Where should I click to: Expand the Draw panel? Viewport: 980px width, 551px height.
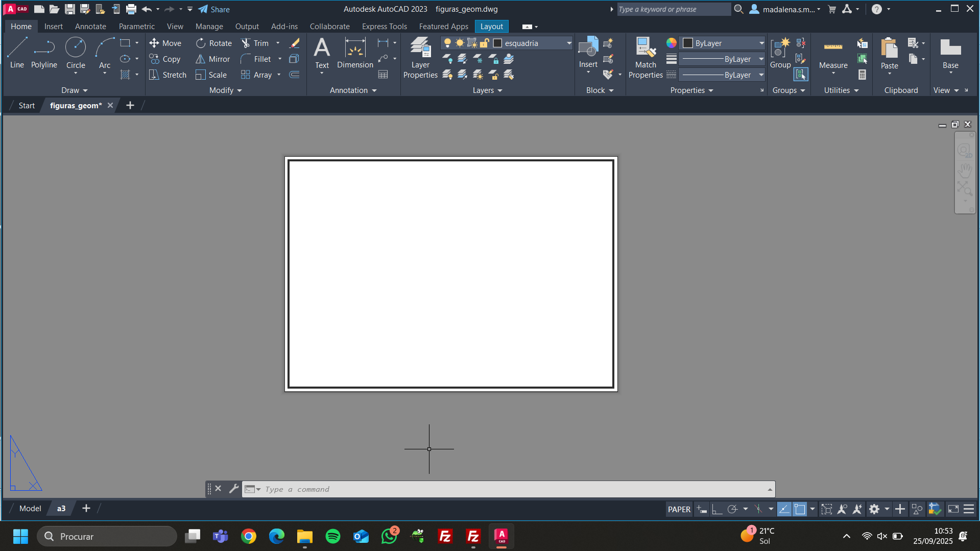(x=75, y=90)
